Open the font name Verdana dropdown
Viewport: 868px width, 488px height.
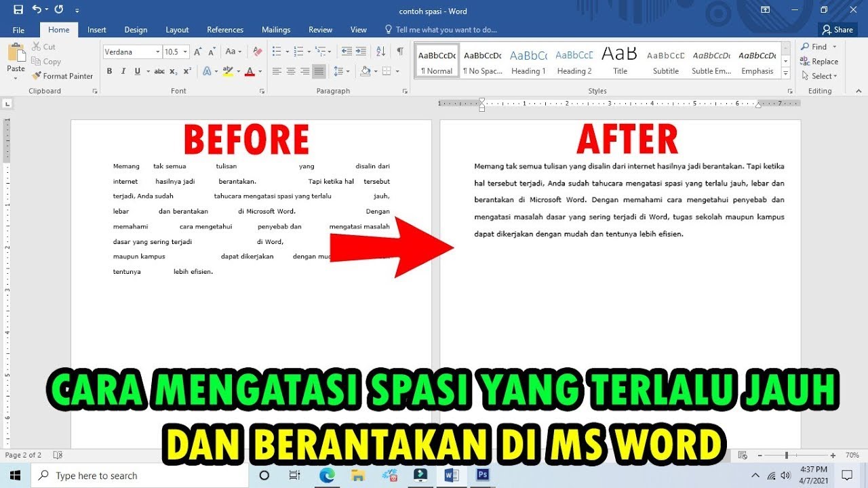click(x=158, y=52)
